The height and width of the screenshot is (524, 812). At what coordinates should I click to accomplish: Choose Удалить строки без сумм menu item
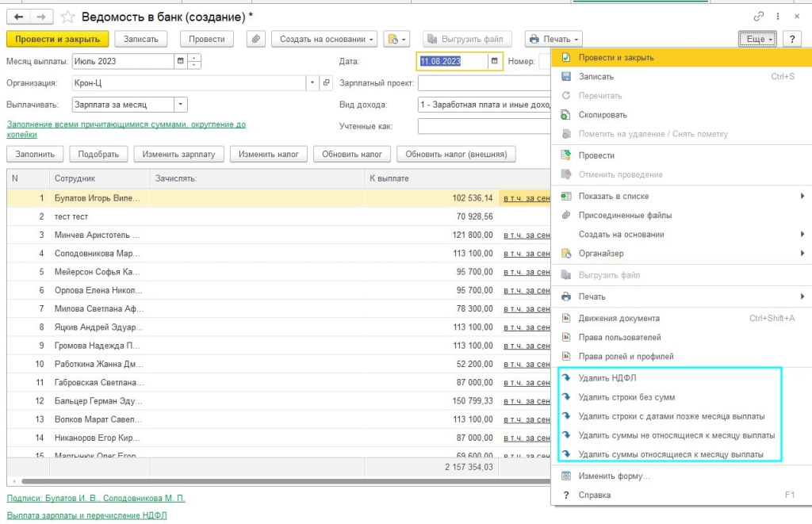point(626,397)
